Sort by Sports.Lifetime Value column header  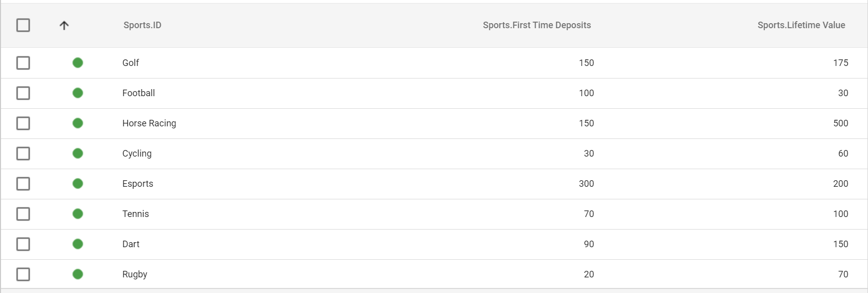coord(801,25)
